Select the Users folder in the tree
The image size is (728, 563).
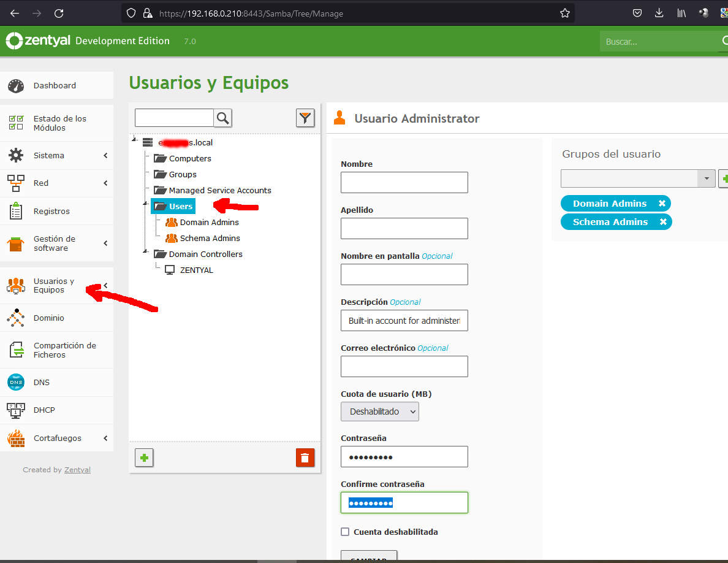click(173, 206)
